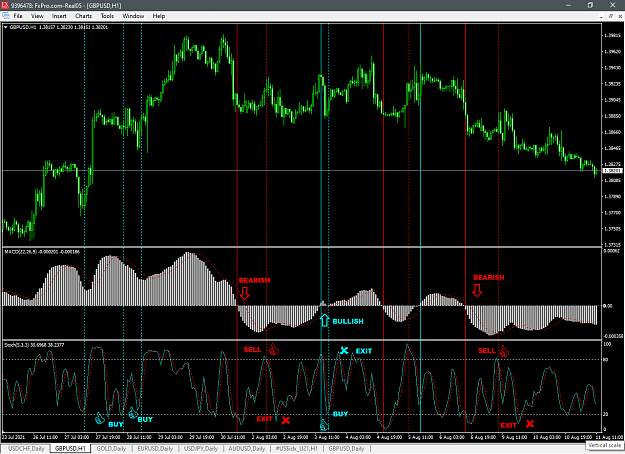Open the View menu
Viewport: 625px width, 454px height.
coord(37,16)
